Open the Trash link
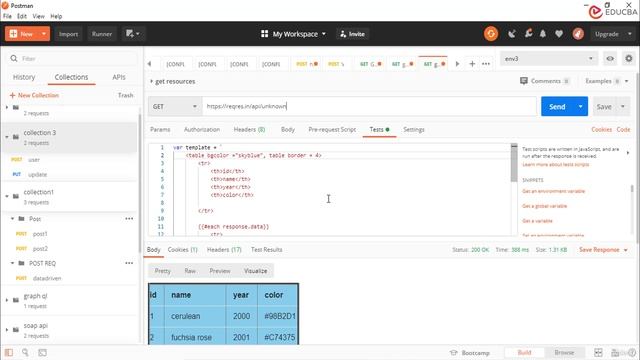Screen dimensions: 640x360 [126, 95]
